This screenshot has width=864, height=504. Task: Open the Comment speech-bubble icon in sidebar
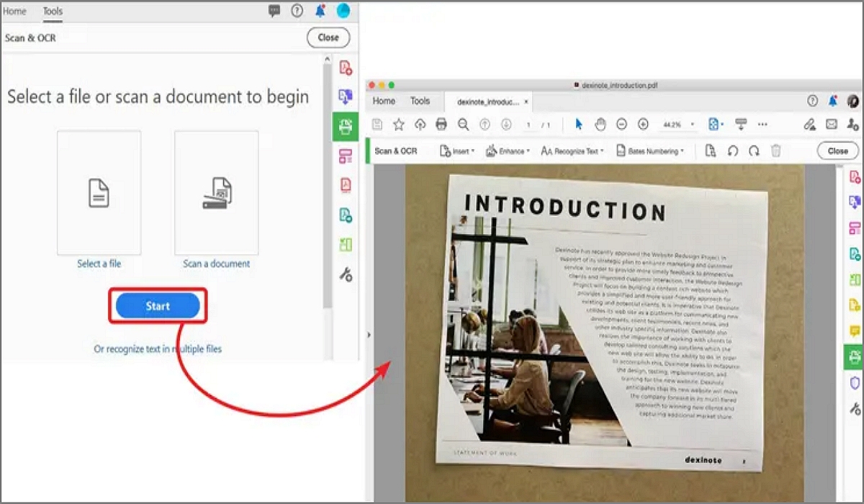(856, 329)
